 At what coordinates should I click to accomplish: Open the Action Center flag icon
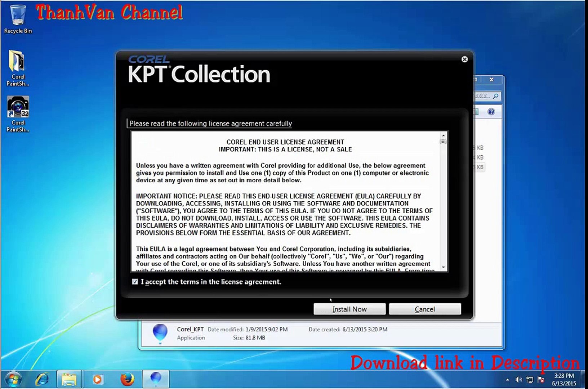click(541, 380)
